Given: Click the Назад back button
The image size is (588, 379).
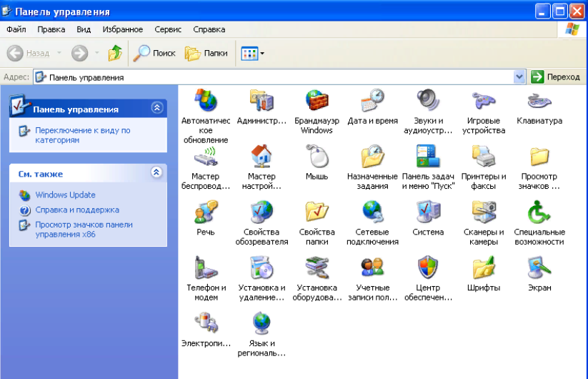Looking at the screenshot, I should [x=29, y=54].
